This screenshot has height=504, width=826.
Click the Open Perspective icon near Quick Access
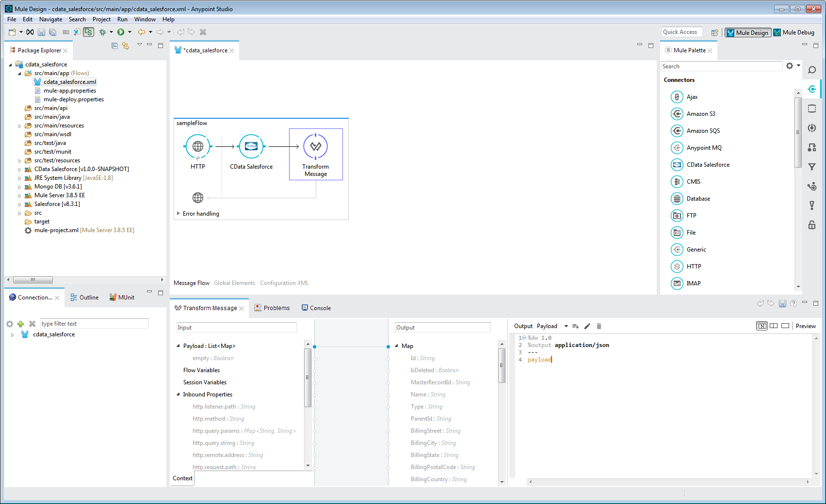pos(714,32)
